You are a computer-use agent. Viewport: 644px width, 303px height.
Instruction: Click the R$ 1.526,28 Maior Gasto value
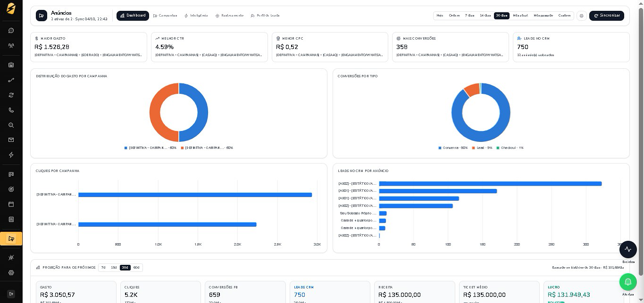coord(52,47)
